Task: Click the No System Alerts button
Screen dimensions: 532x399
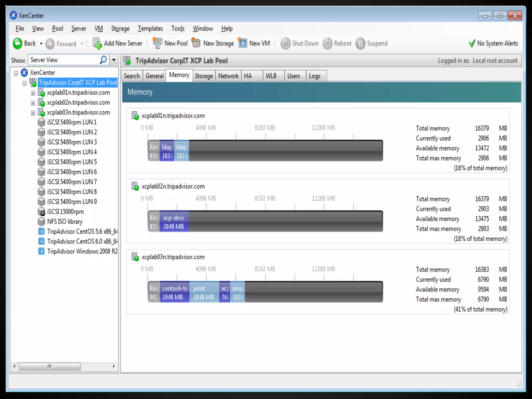Action: [x=493, y=43]
